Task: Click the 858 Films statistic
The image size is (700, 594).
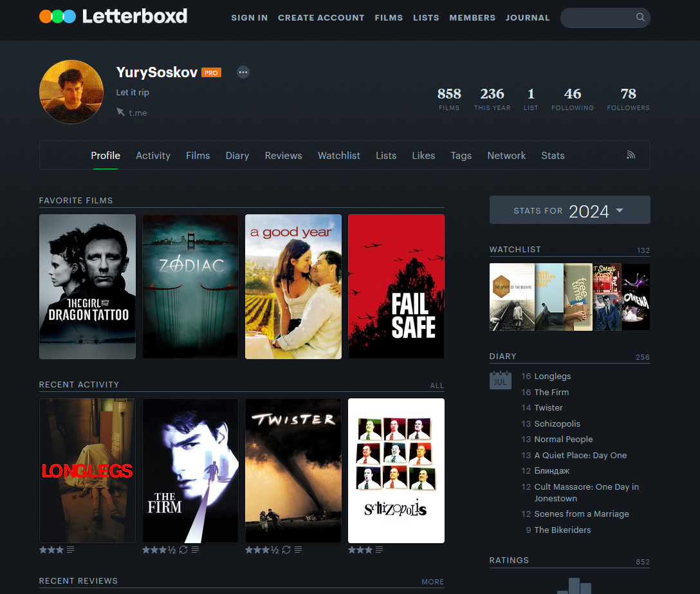Action: 449,99
